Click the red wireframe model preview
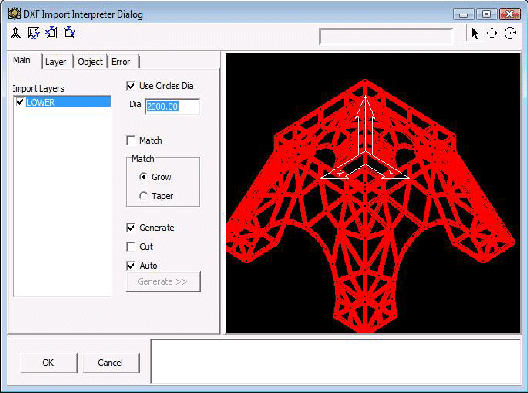The width and height of the screenshot is (528, 393). point(373,193)
